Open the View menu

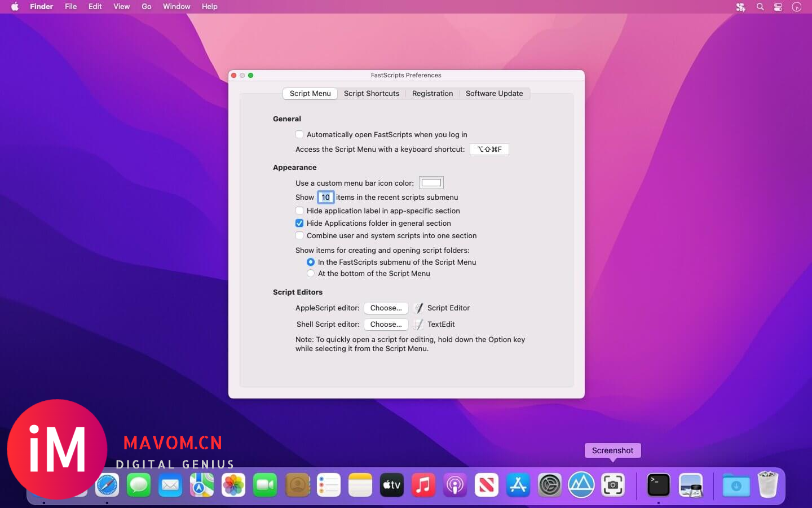click(122, 7)
